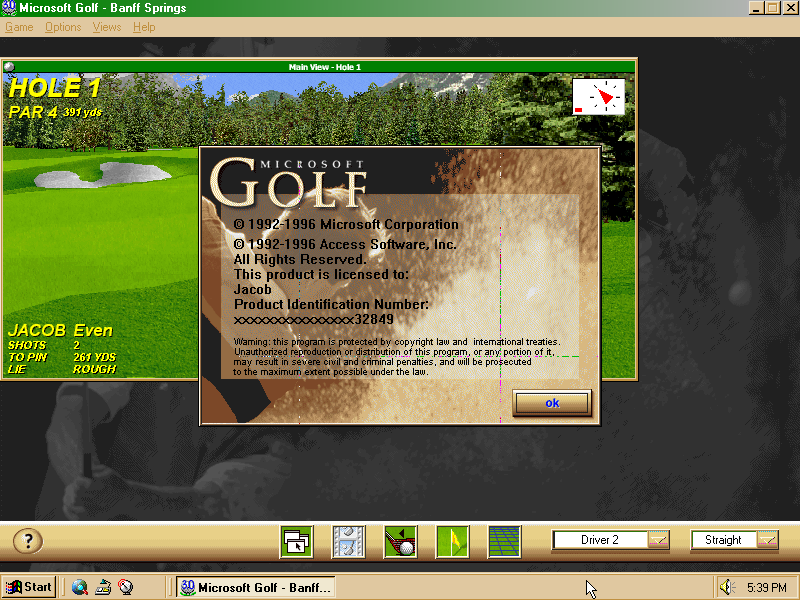Click the green grid icon
Image resolution: width=800 pixels, height=600 pixels.
[x=505, y=541]
